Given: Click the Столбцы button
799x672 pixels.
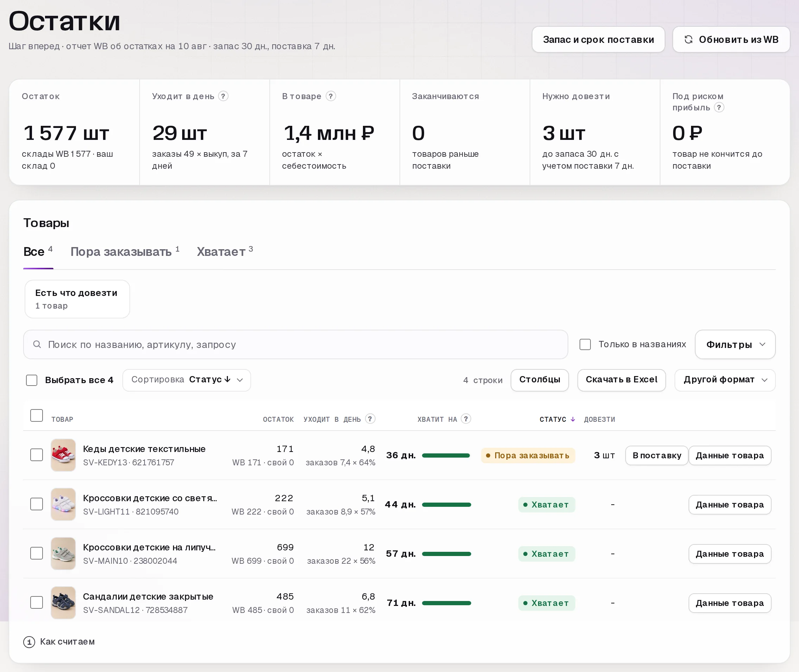Looking at the screenshot, I should (x=539, y=380).
